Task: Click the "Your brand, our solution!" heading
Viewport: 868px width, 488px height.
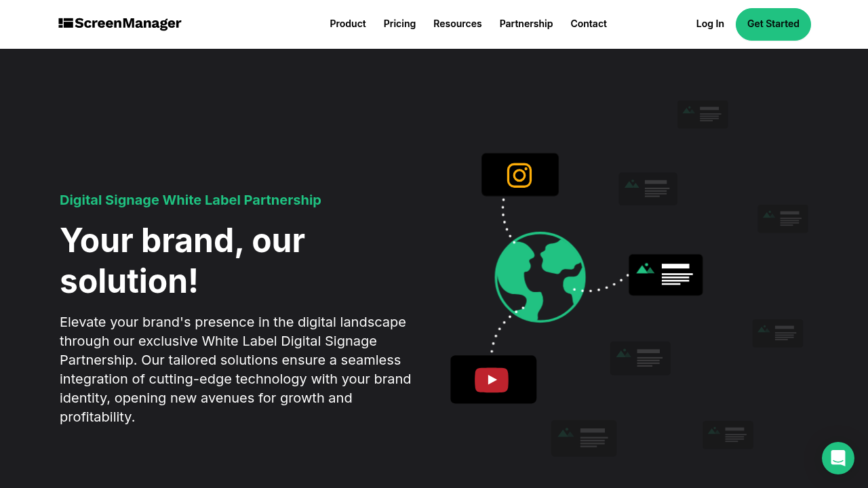Action: 182,261
